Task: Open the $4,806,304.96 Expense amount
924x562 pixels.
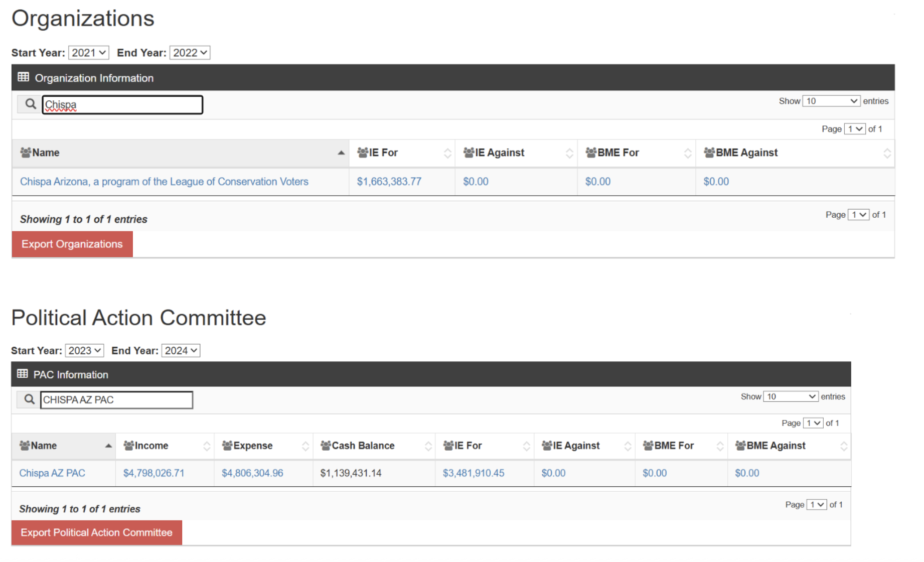Action: [x=252, y=473]
